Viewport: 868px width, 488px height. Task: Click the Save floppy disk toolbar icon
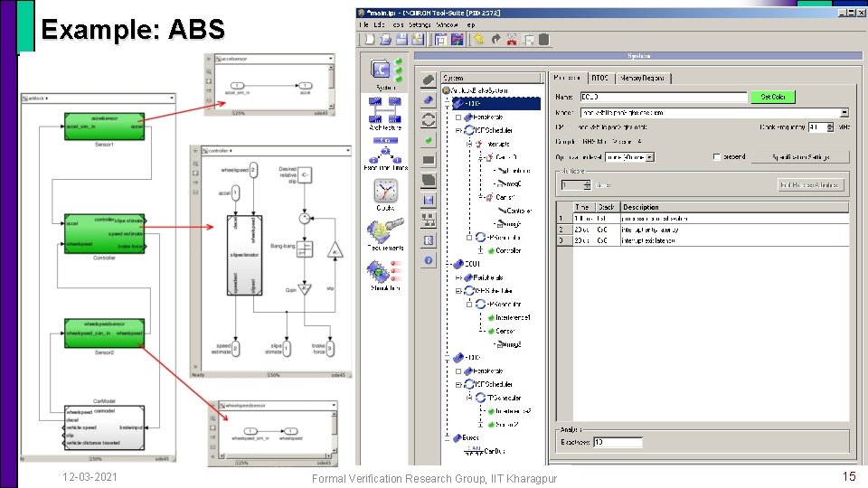401,39
